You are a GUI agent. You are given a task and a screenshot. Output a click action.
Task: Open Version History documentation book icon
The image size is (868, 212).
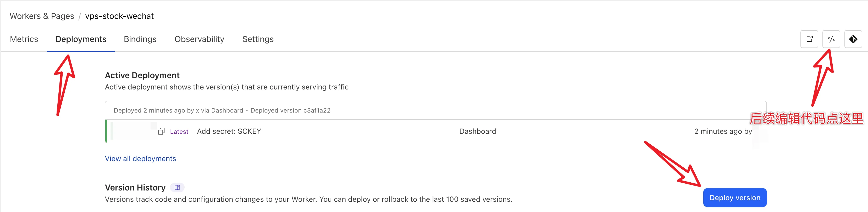(177, 187)
